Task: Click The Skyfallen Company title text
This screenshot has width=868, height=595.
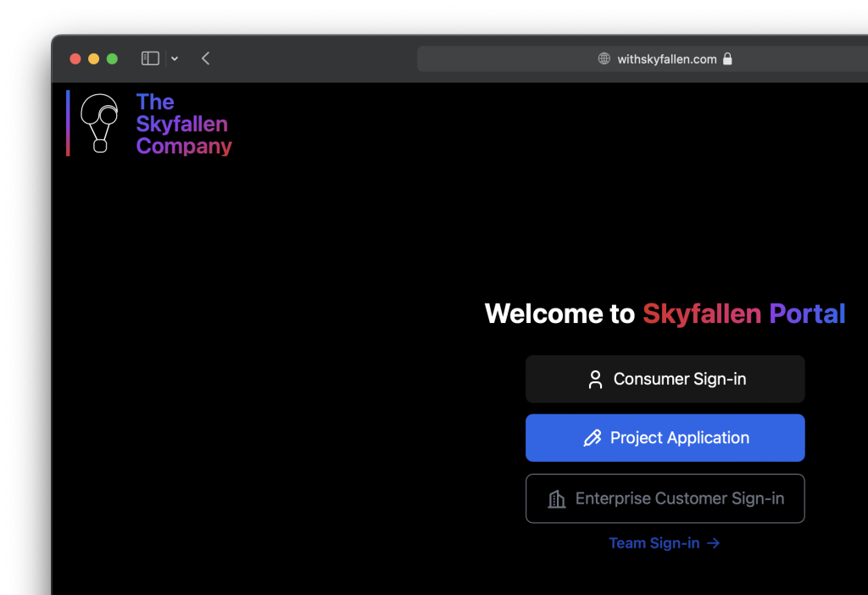Action: (x=183, y=124)
